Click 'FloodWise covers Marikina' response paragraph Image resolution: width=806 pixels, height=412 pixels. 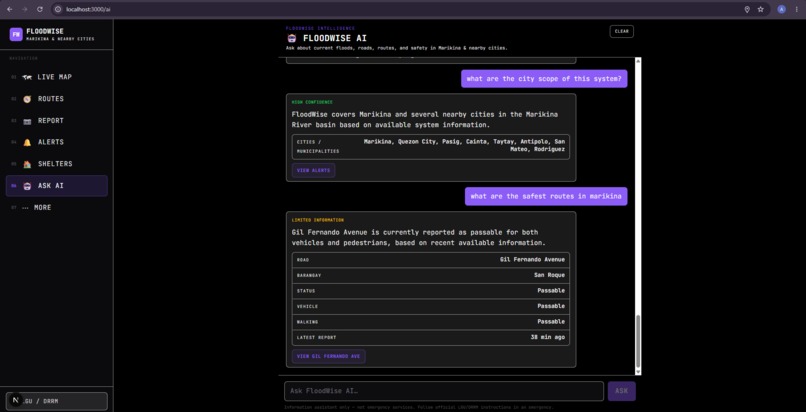(x=425, y=120)
